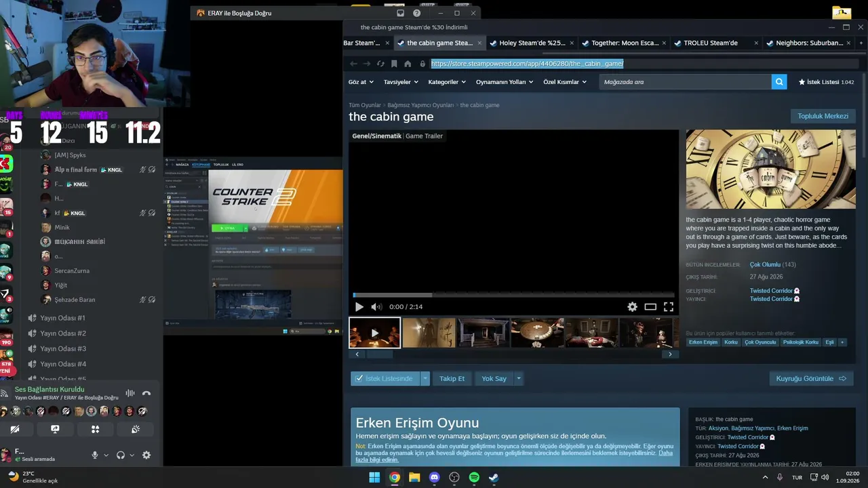Open the Psikolojik Korku tag
Viewport: 868px width, 488px height.
[x=801, y=342]
